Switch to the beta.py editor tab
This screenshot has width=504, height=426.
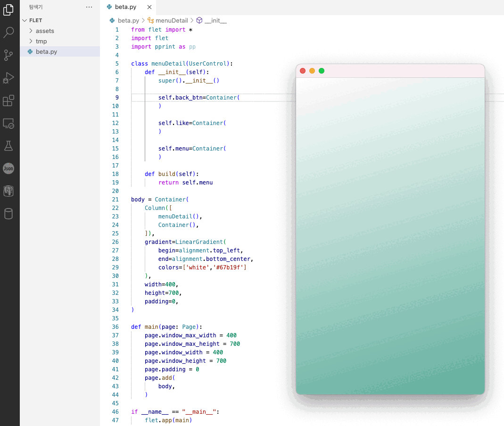click(125, 7)
